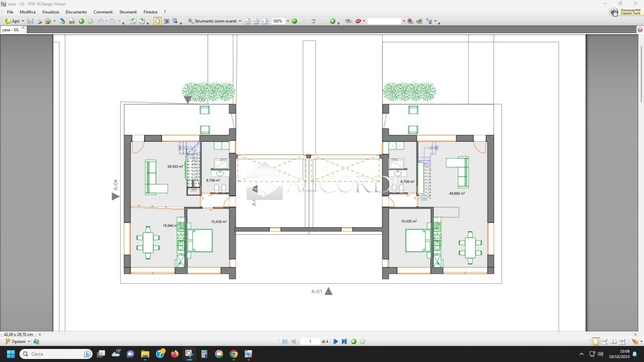Close the document with red tab X
644x362 pixels.
point(640,30)
